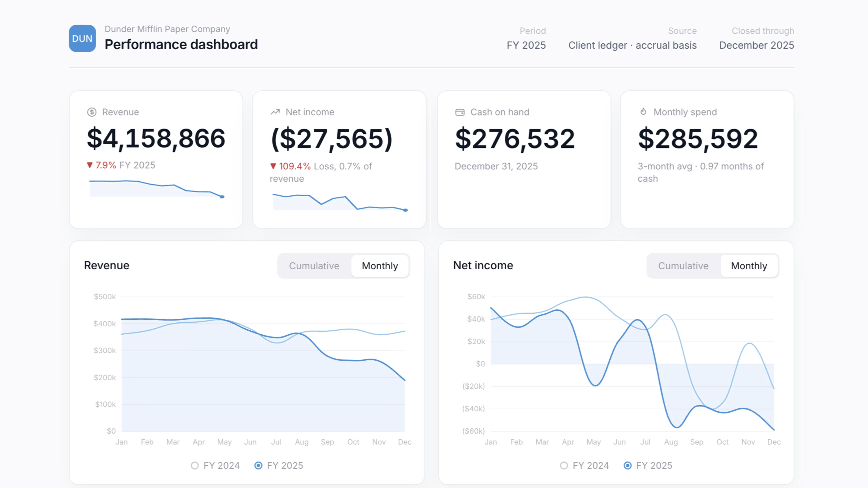
Task: Switch the Net income chart to Cumulative
Action: [683, 266]
